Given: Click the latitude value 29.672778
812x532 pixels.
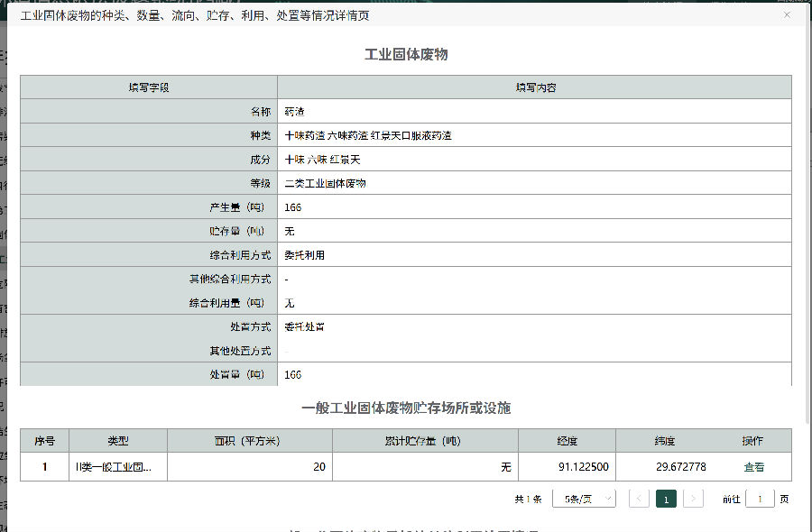Looking at the screenshot, I should coord(680,467).
